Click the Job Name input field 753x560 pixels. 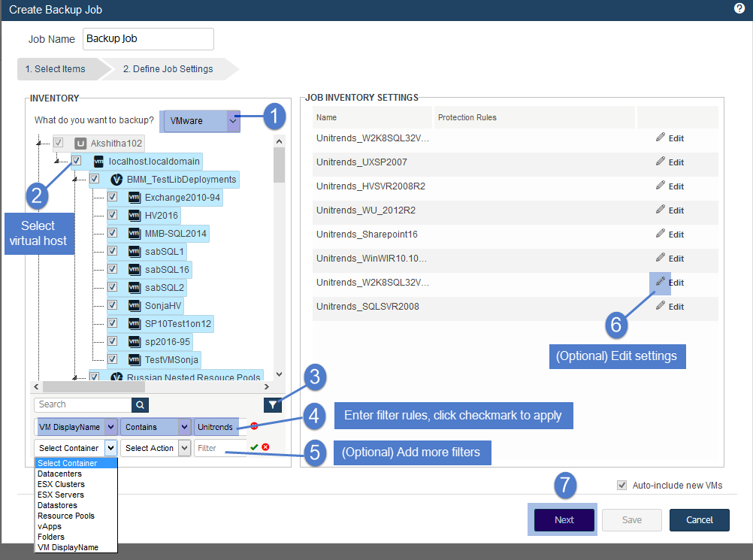pyautogui.click(x=148, y=39)
